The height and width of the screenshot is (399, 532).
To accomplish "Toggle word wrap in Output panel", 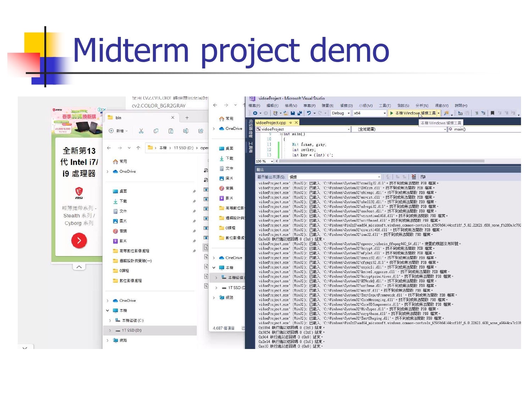I will [x=423, y=177].
